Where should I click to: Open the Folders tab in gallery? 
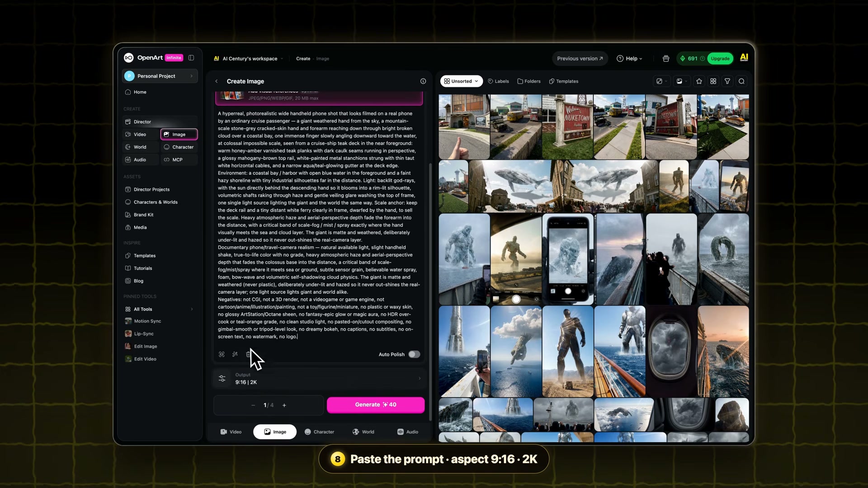529,81
